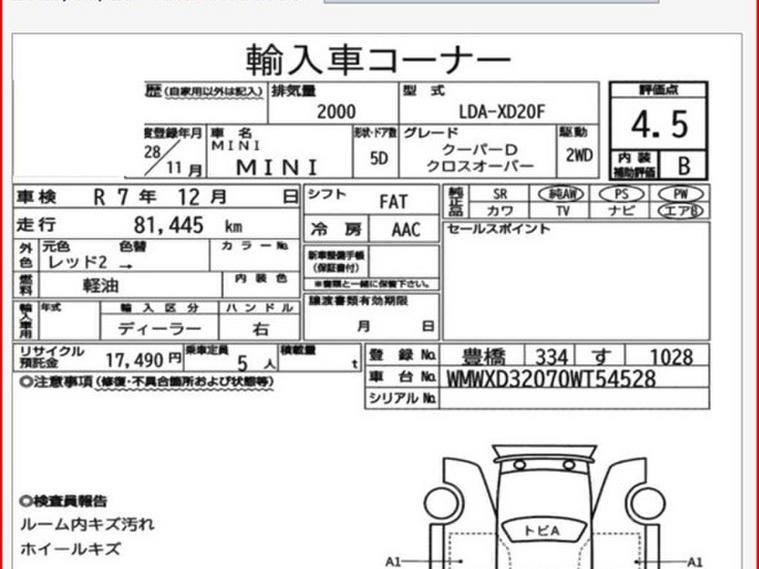This screenshot has height=569, width=759.
Task: Click the seating capacity 5人
Action: [x=256, y=363]
